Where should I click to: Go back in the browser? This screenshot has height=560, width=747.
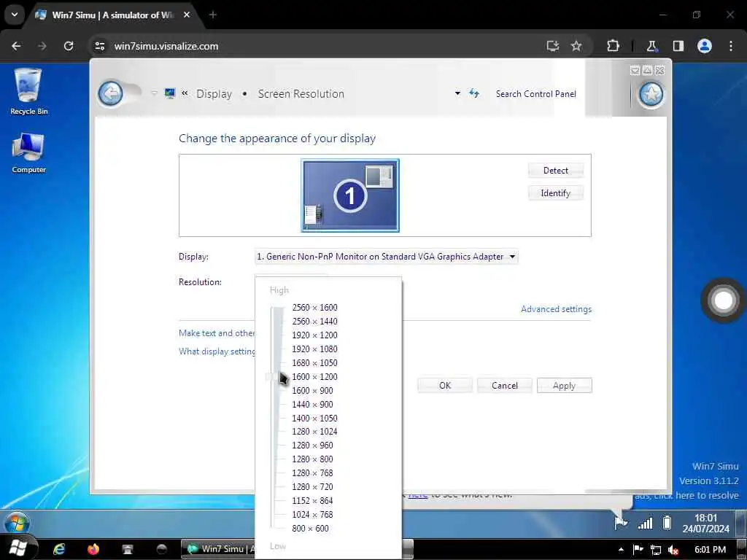[x=16, y=46]
